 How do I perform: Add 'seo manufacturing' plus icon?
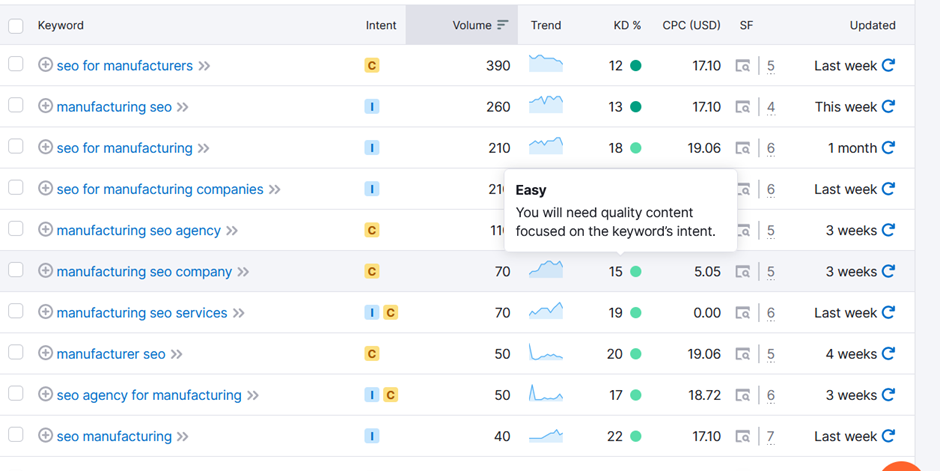click(x=46, y=436)
